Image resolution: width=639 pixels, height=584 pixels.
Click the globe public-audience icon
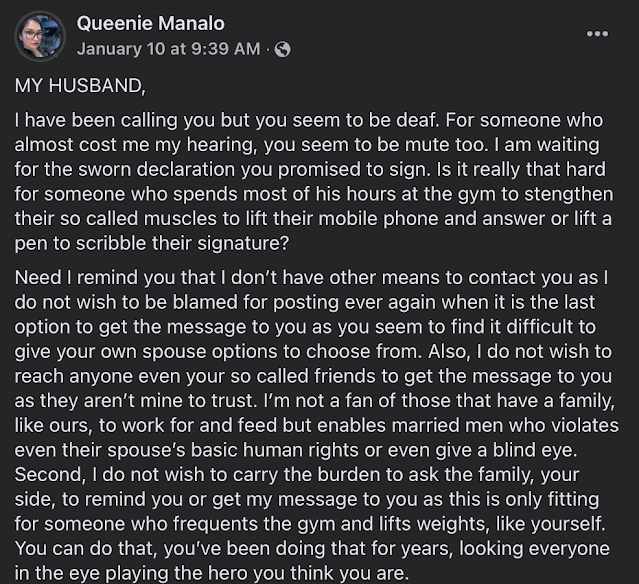click(x=283, y=48)
